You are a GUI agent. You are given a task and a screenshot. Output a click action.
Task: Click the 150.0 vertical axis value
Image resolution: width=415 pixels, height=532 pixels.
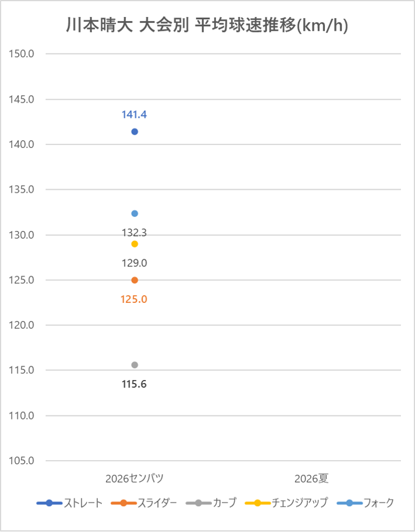tap(23, 54)
